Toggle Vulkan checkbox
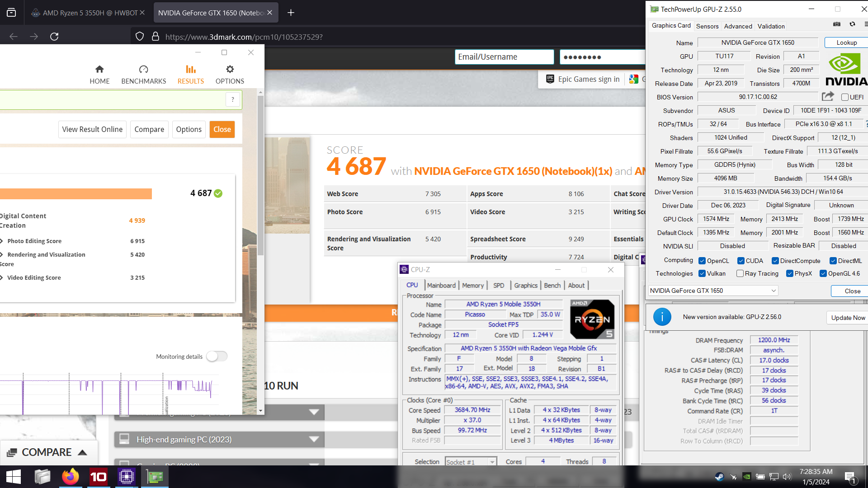The image size is (868, 488). click(x=702, y=273)
